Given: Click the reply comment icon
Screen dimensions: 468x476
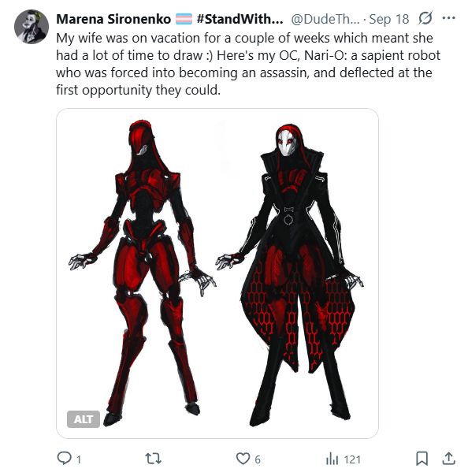Looking at the screenshot, I should tap(64, 458).
